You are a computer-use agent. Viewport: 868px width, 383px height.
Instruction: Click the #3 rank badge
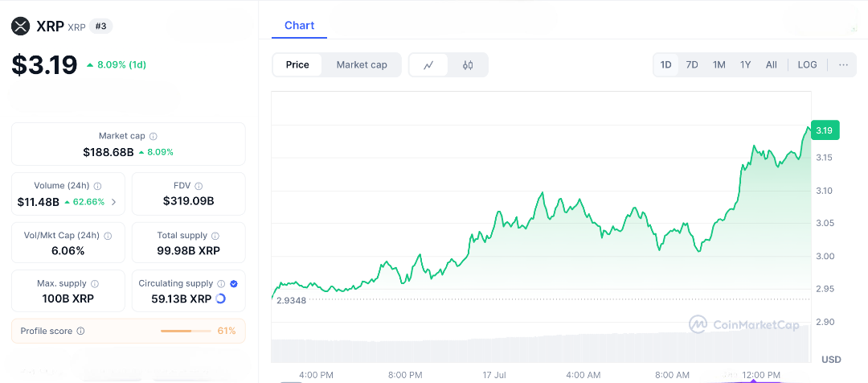click(100, 26)
